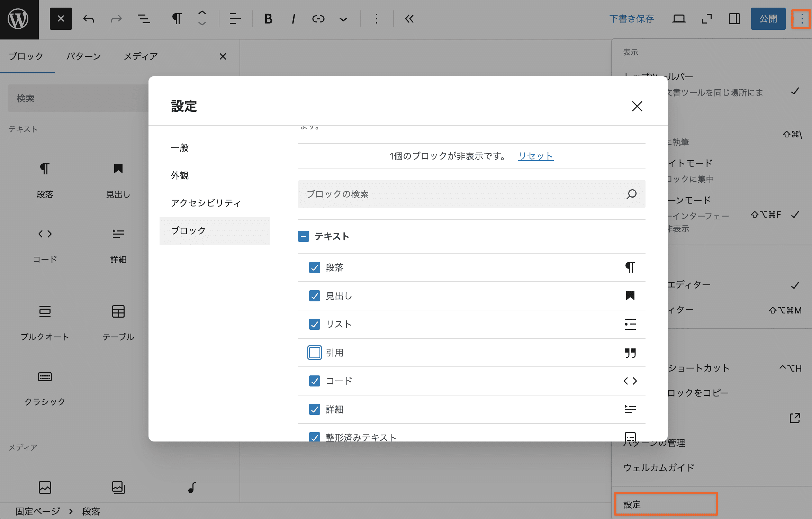Move block down with the down chevron

[202, 24]
